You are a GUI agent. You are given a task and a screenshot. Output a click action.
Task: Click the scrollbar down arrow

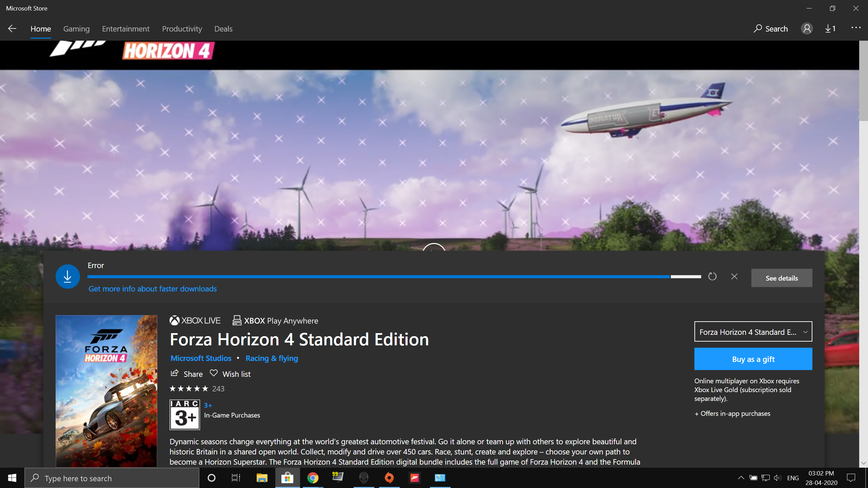click(864, 463)
